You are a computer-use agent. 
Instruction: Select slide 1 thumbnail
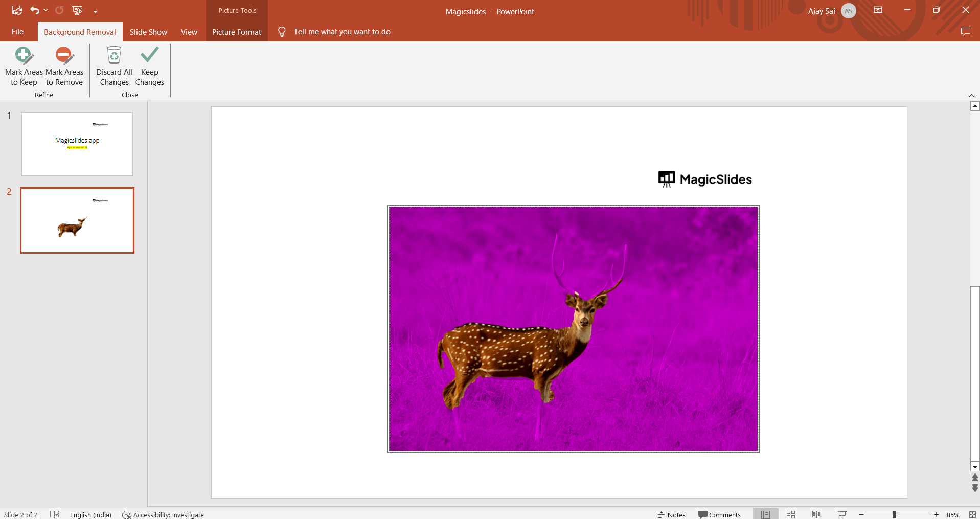77,144
